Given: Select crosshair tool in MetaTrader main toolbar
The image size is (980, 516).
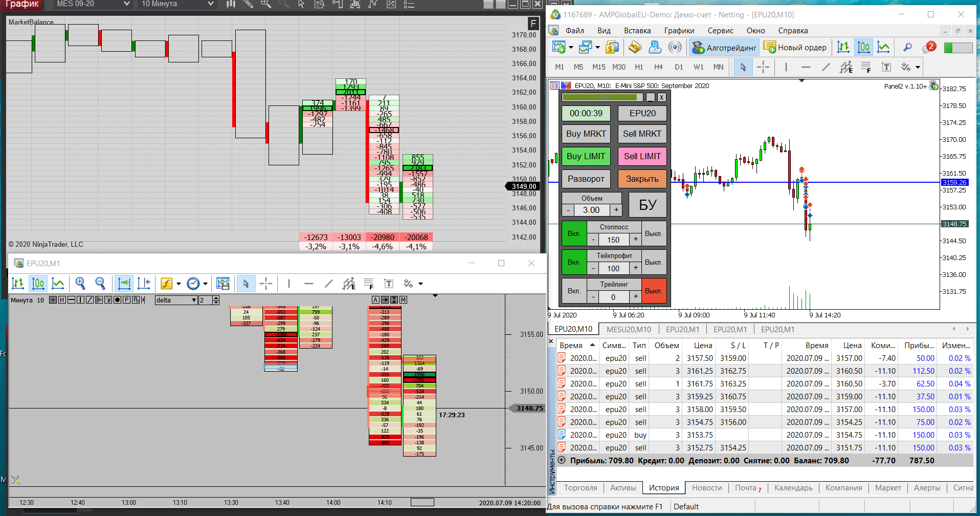Looking at the screenshot, I should (x=763, y=67).
